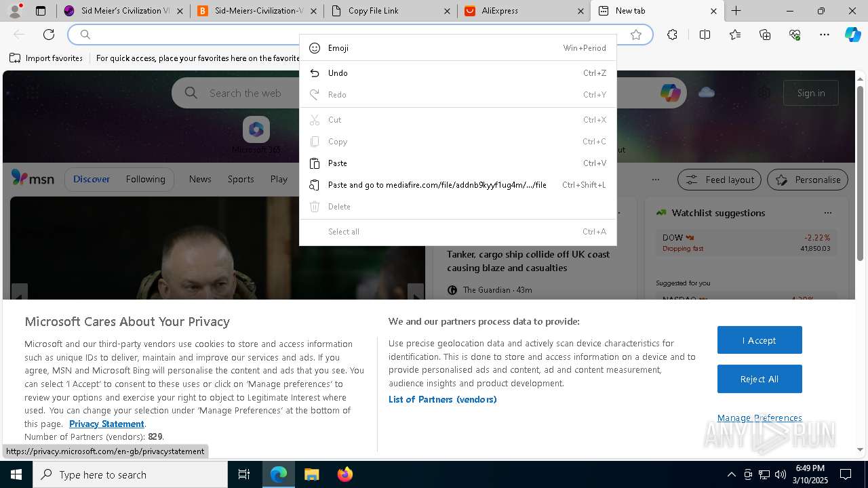Open tanker collision news headline
868x488 pixels.
[528, 261]
